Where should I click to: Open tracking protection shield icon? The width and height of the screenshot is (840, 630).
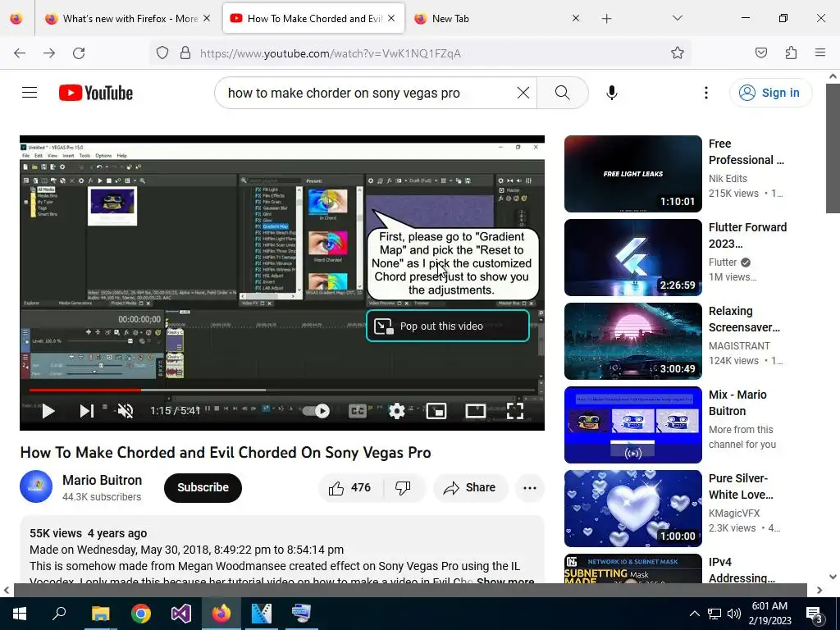[162, 53]
